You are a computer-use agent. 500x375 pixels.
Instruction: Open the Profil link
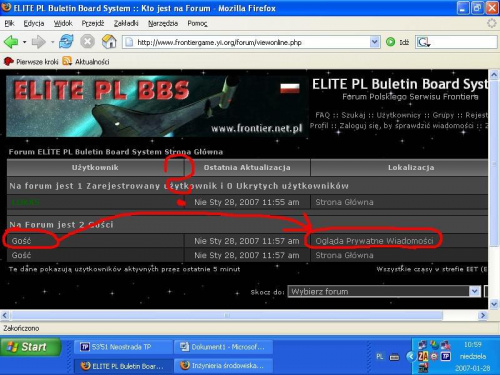click(x=319, y=126)
